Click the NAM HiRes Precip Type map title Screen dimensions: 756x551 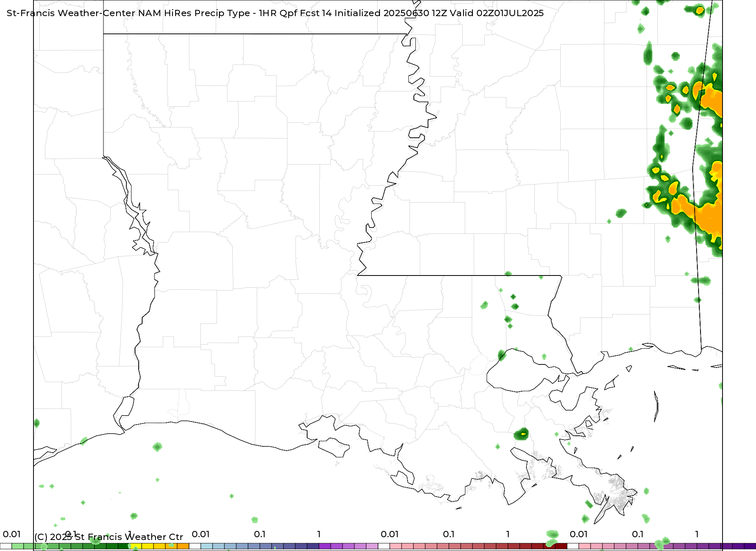pos(275,13)
